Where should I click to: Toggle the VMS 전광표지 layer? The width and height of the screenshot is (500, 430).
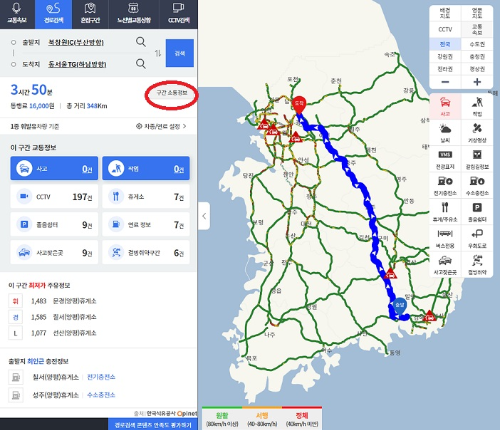click(x=445, y=159)
